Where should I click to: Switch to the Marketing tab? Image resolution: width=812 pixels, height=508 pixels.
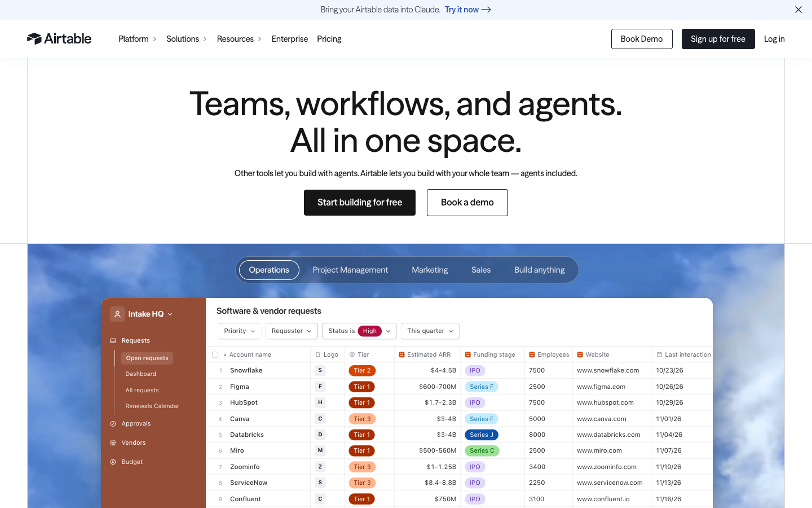(x=430, y=270)
